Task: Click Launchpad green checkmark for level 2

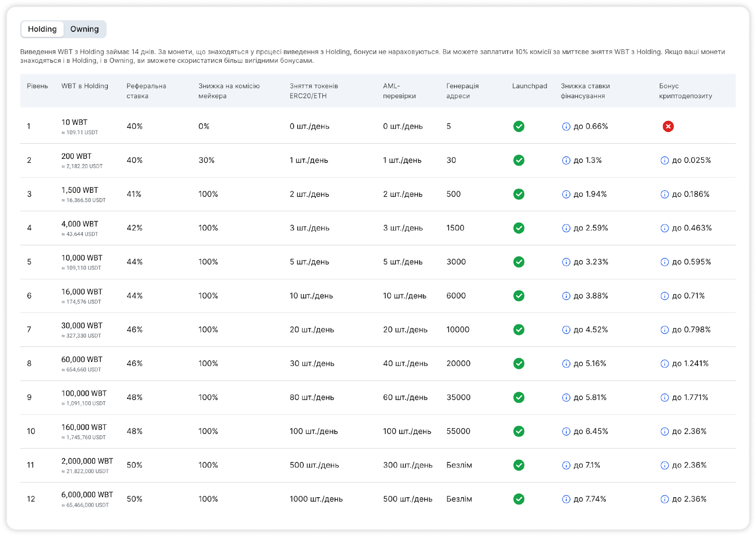Action: 519,160
